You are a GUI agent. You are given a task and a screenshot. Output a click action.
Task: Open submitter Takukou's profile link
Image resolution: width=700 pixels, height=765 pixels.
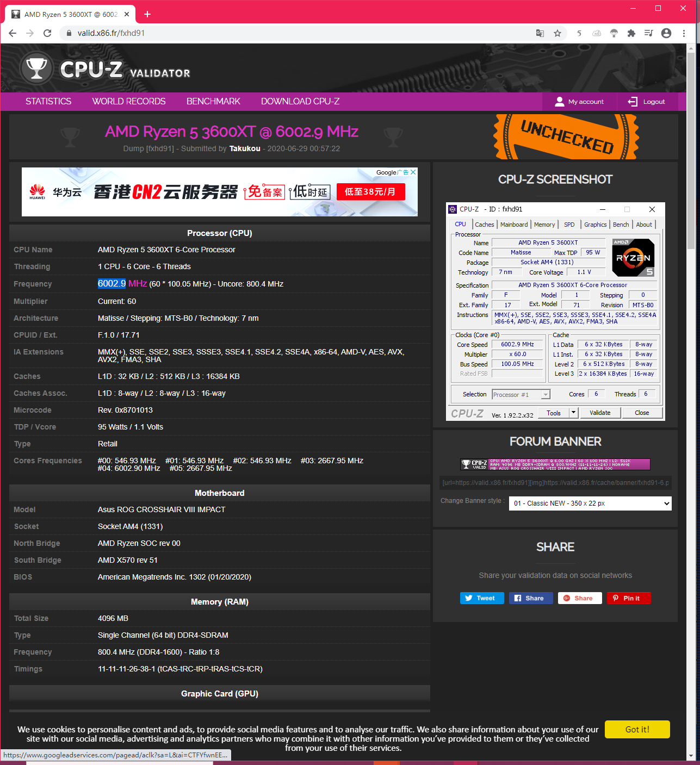click(245, 148)
